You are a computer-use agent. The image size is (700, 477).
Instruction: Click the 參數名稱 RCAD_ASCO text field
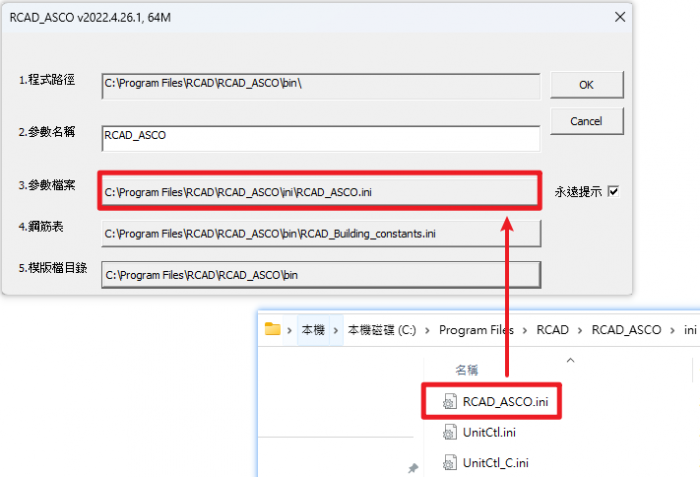tap(321, 138)
